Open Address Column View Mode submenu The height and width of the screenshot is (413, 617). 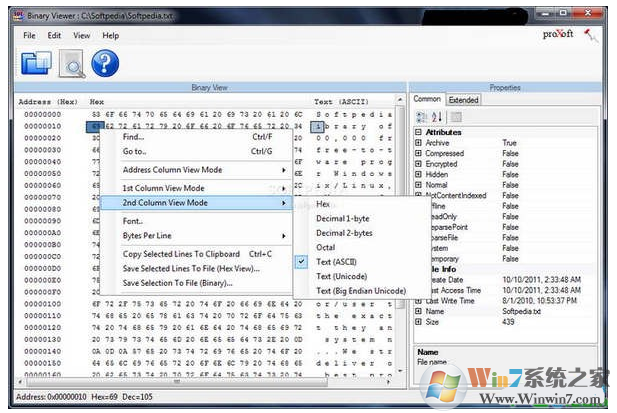(x=197, y=170)
